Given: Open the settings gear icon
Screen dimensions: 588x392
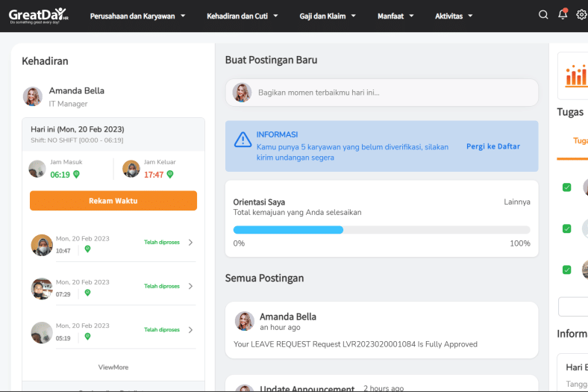Looking at the screenshot, I should tap(581, 15).
